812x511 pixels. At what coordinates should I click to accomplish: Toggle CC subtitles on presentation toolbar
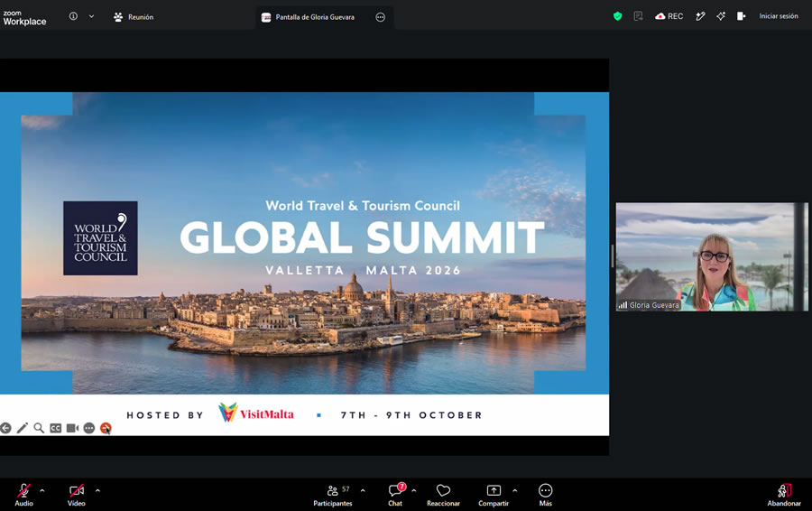click(x=55, y=428)
